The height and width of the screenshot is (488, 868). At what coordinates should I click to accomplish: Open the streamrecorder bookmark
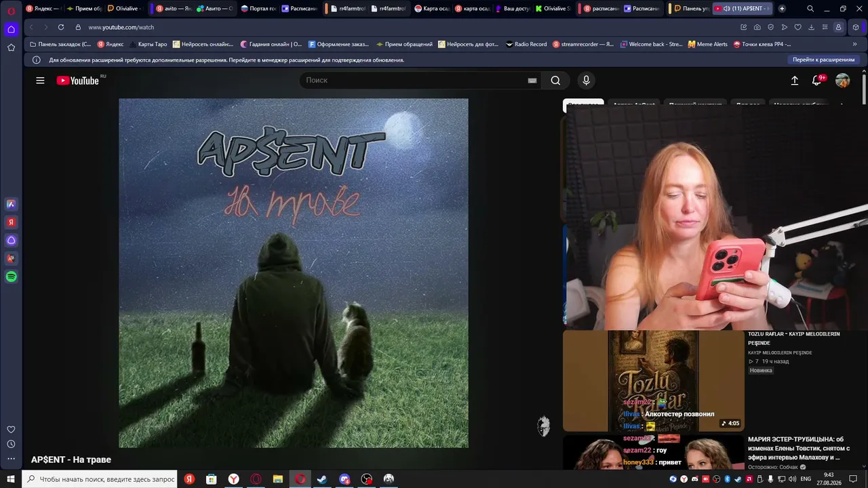click(583, 44)
